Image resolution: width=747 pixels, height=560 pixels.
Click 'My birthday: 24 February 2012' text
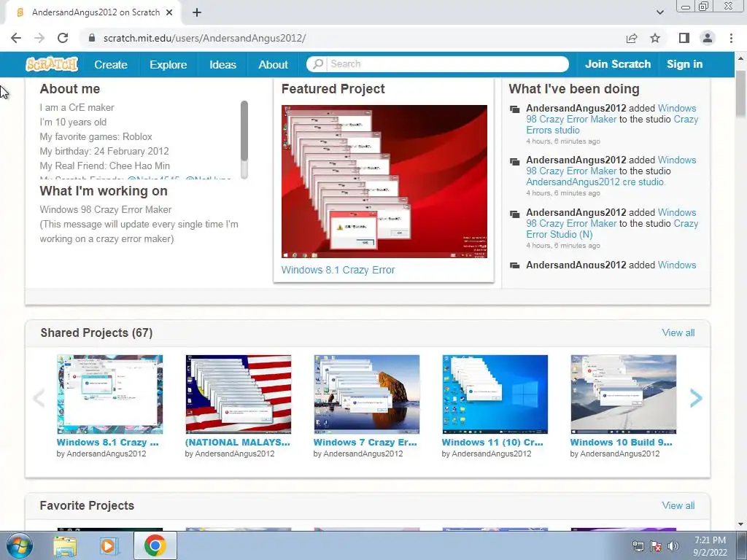tap(104, 152)
